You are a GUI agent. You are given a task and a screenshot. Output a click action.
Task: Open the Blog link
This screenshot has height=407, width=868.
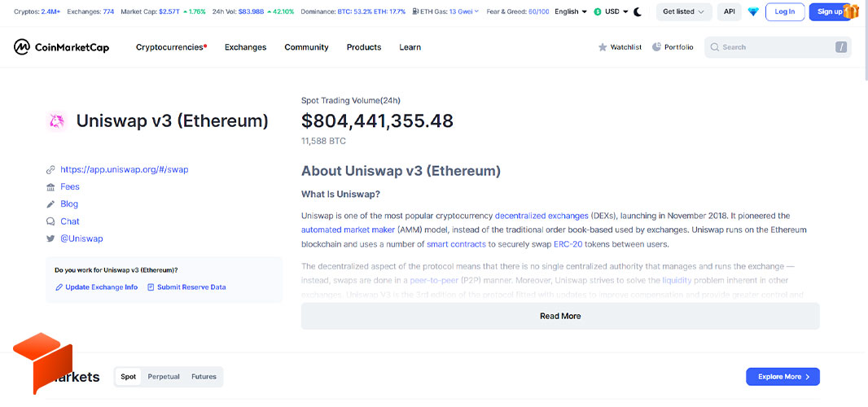69,203
